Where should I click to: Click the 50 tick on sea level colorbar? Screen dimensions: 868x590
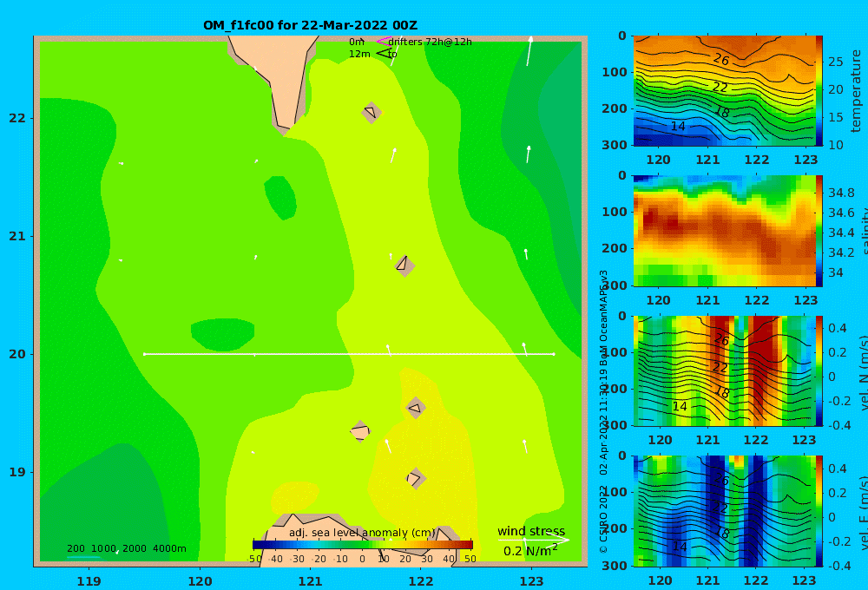[470, 559]
